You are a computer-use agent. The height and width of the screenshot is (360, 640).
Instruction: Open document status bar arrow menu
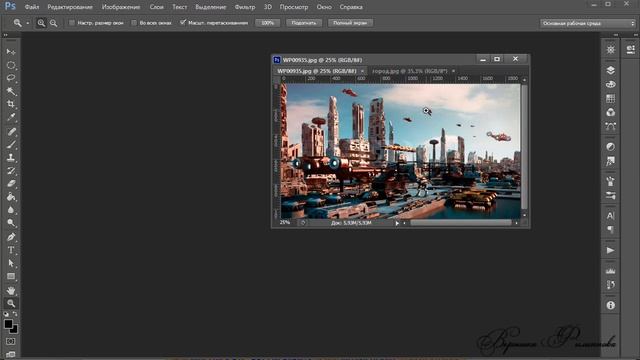(x=397, y=223)
